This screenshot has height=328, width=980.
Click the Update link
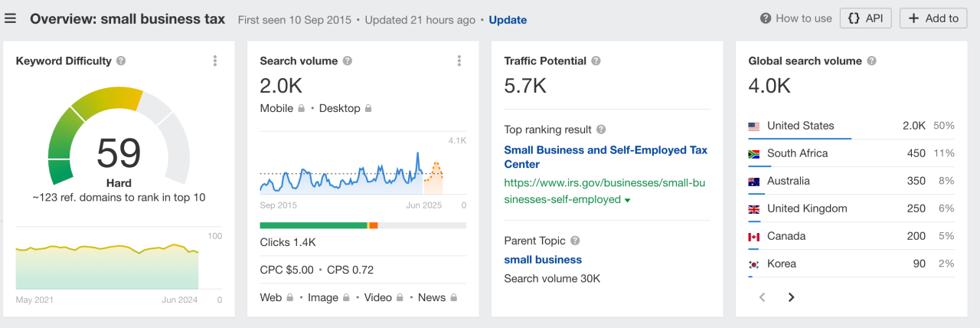[508, 20]
